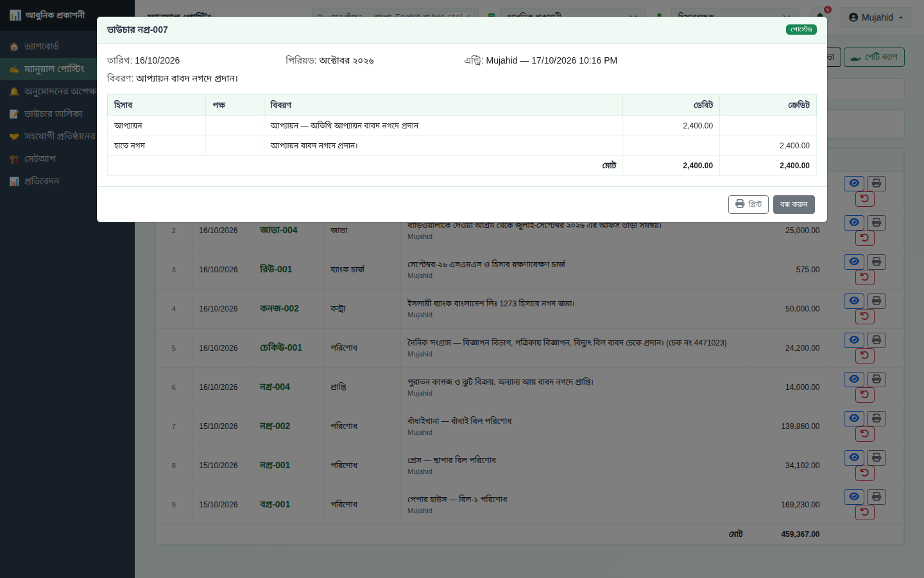View voucher চেকিউ-001 with eye icon
Image resolution: width=924 pixels, height=578 pixels.
854,340
